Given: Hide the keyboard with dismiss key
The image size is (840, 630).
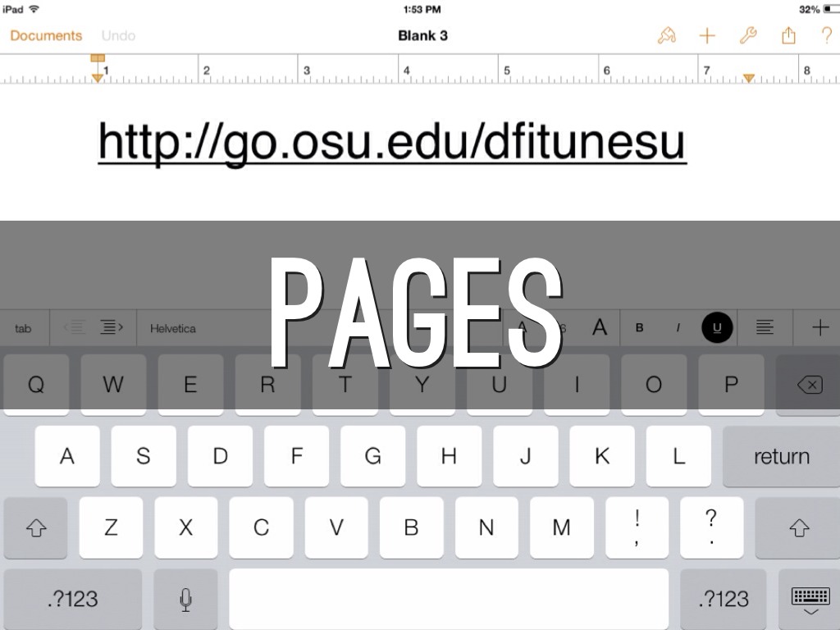Looking at the screenshot, I should pos(810,600).
